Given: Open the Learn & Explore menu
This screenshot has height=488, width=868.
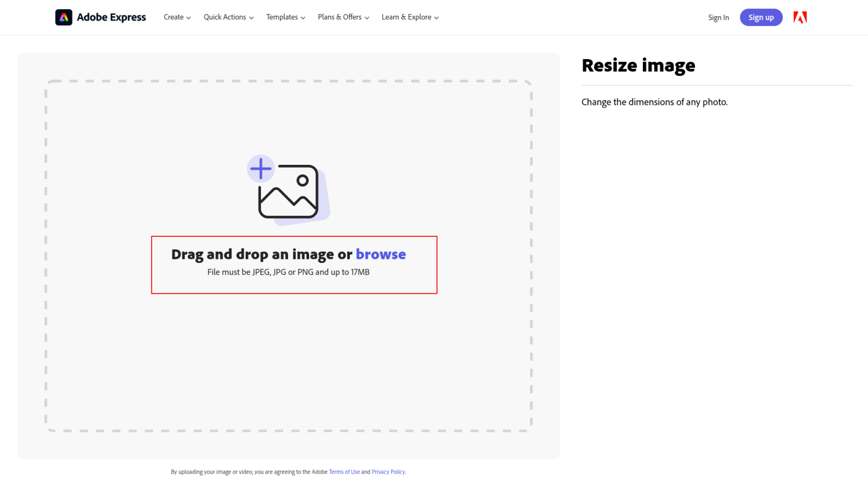Looking at the screenshot, I should (x=406, y=17).
